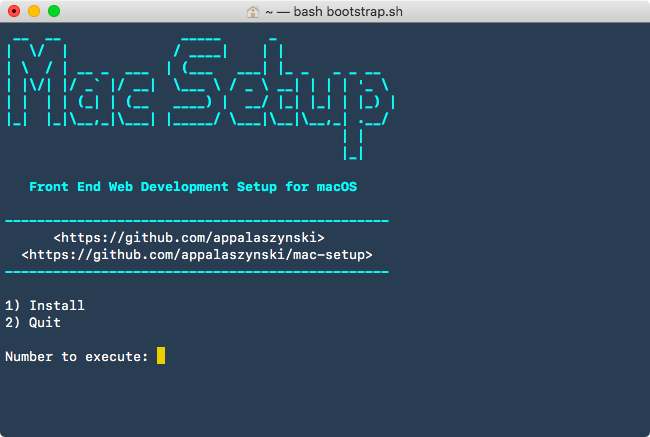Screen dimensions: 650x437
Task: Click the 'Mac Setup' ASCII art banner
Action: click(201, 98)
